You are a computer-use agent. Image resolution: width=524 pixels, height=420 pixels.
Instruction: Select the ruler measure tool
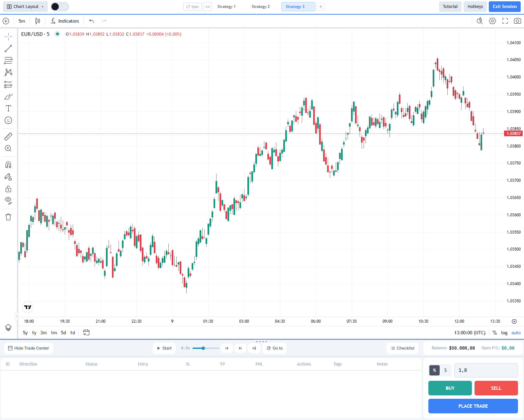pos(8,136)
